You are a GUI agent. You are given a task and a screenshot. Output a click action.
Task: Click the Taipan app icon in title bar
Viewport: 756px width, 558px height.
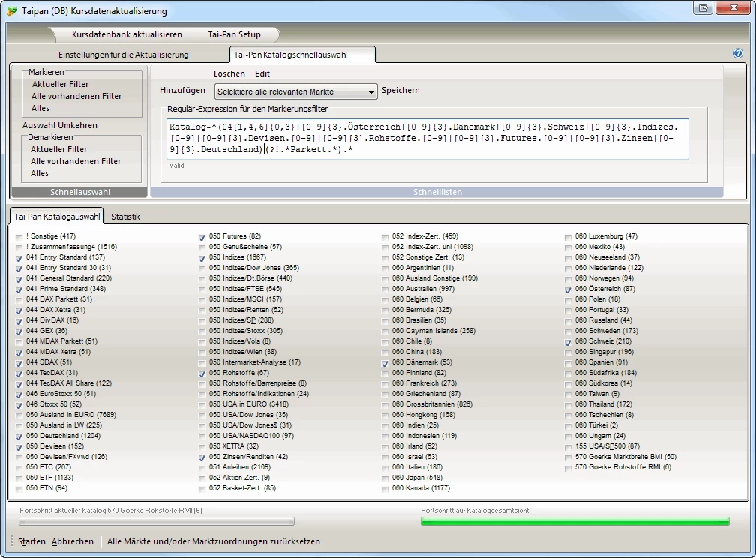tap(12, 11)
